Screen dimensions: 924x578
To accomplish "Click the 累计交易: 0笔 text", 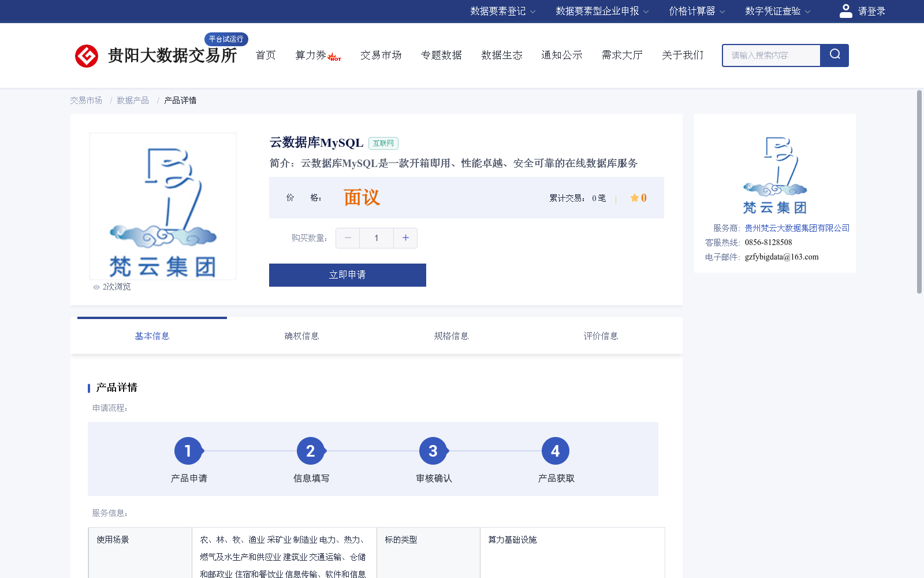I will [577, 198].
